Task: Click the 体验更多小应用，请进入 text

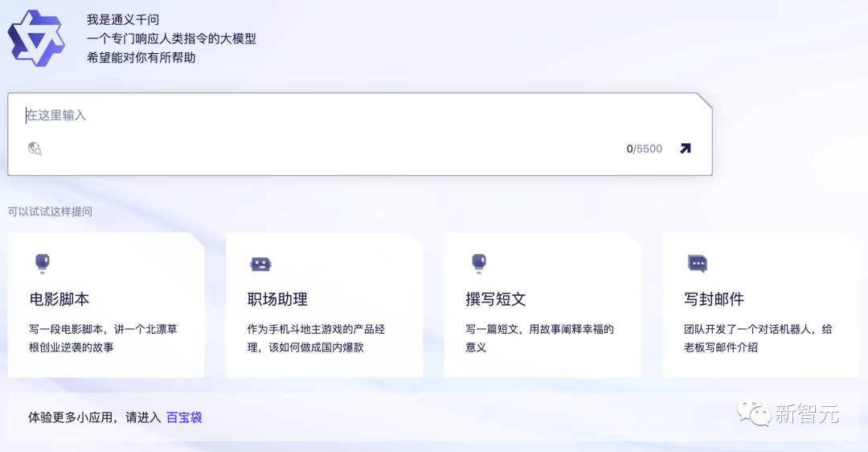Action: [95, 417]
